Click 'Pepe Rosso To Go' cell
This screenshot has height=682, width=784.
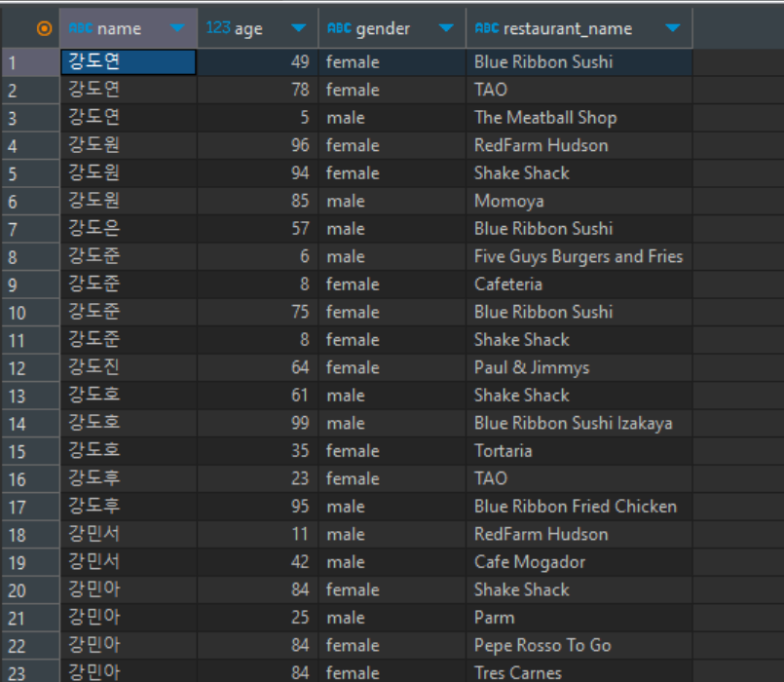tap(579, 646)
